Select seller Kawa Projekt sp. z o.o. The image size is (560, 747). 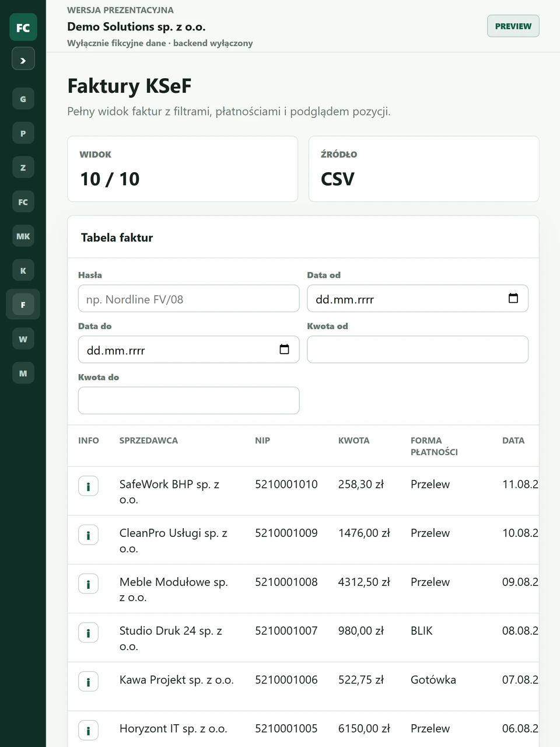[x=177, y=680]
